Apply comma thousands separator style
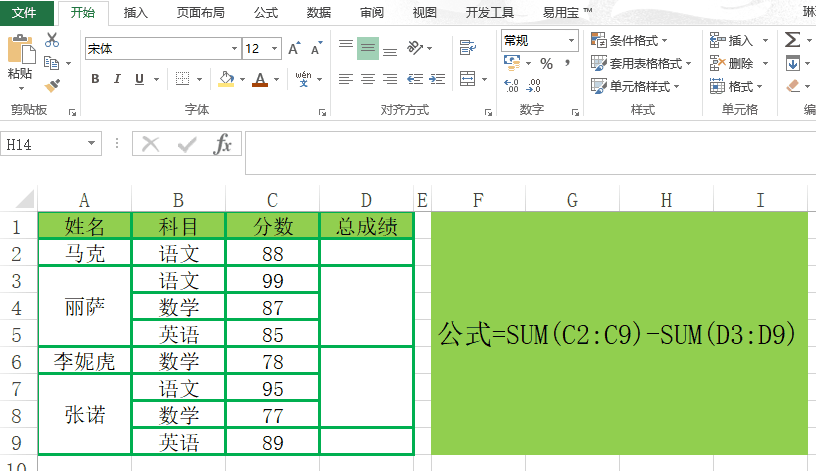This screenshot has height=471, width=816. pos(567,63)
